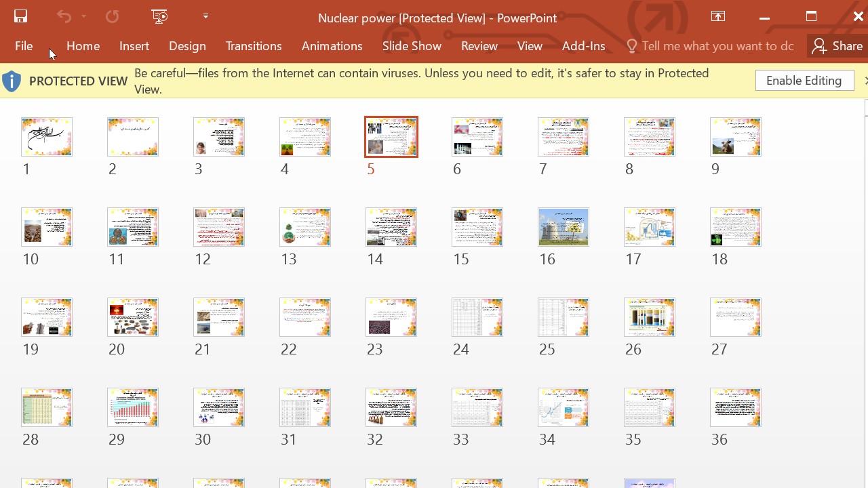
Task: Open the View tab
Action: (530, 46)
